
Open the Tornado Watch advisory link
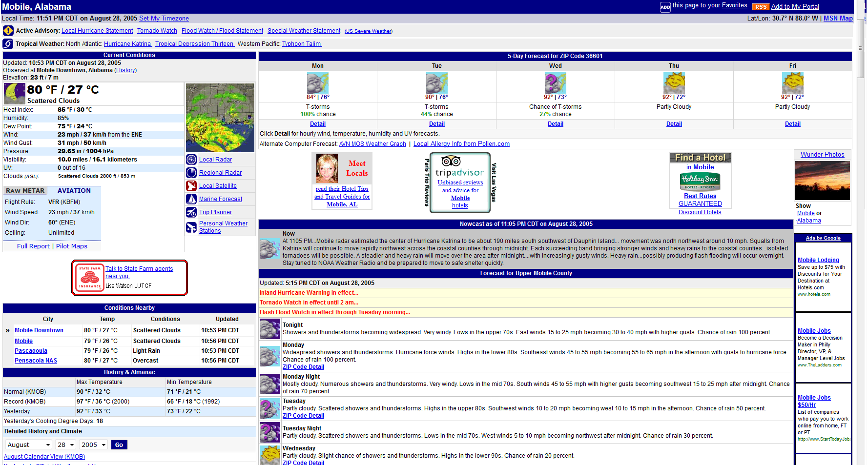(x=157, y=31)
